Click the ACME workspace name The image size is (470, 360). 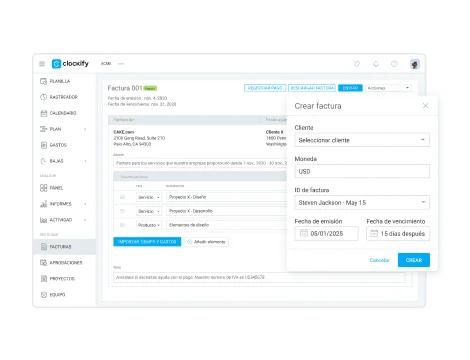[x=106, y=64]
